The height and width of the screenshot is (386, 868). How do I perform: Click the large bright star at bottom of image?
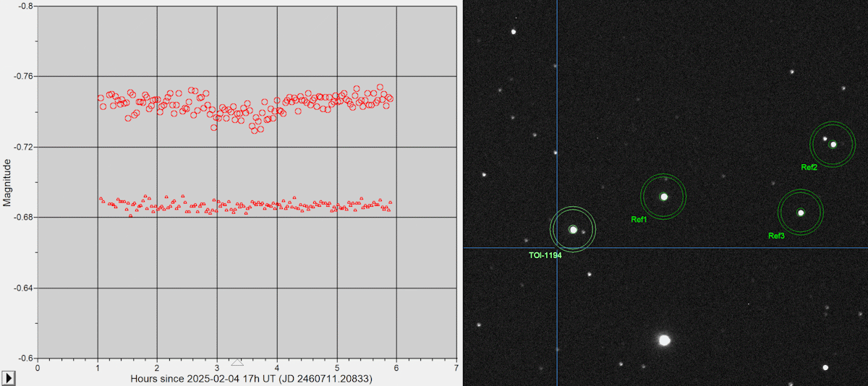(x=664, y=340)
